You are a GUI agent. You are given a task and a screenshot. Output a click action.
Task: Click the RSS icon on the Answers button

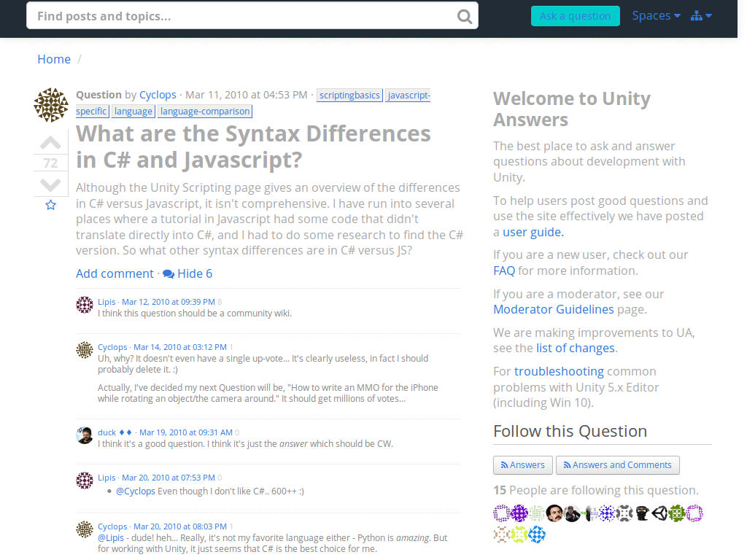pos(503,464)
